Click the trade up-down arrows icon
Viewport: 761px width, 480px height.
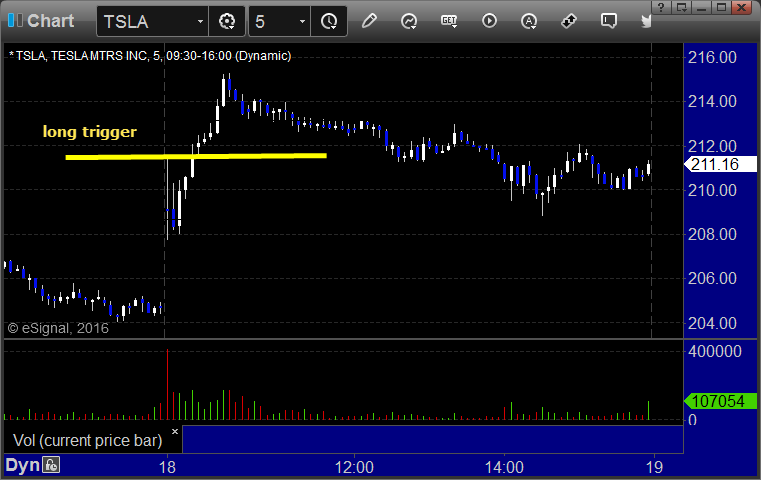[568, 21]
